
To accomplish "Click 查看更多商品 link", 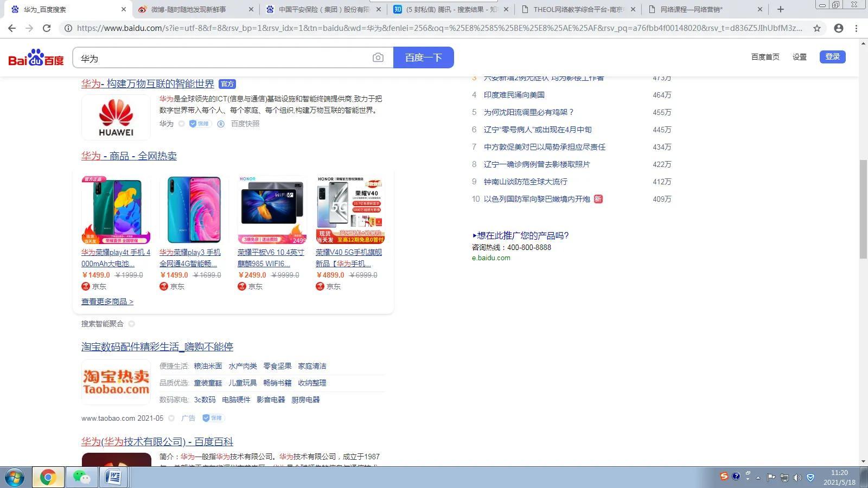I will [x=107, y=301].
